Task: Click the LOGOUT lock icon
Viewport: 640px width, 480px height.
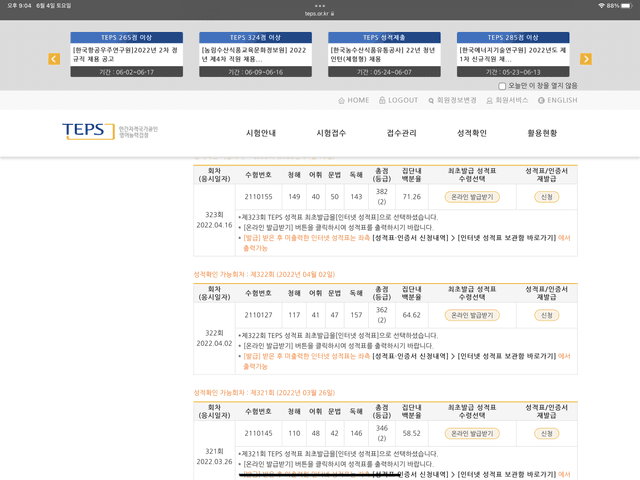Action: 382,100
